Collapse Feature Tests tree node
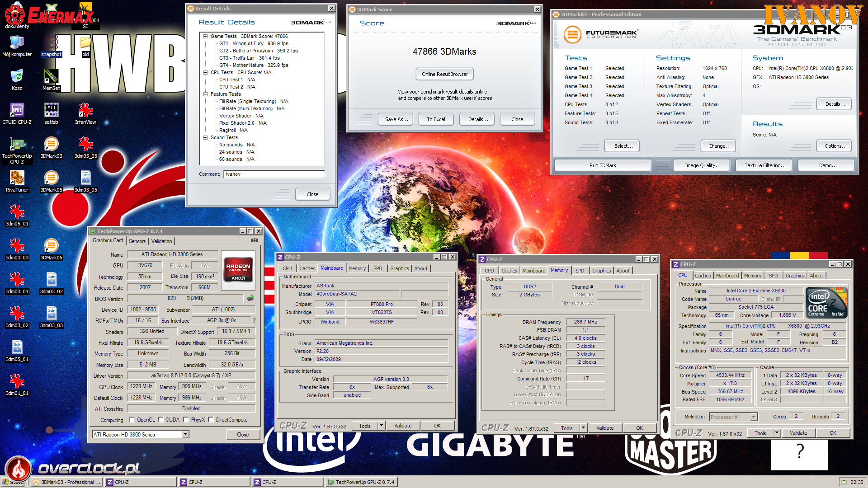The width and height of the screenshot is (868, 488). point(205,94)
